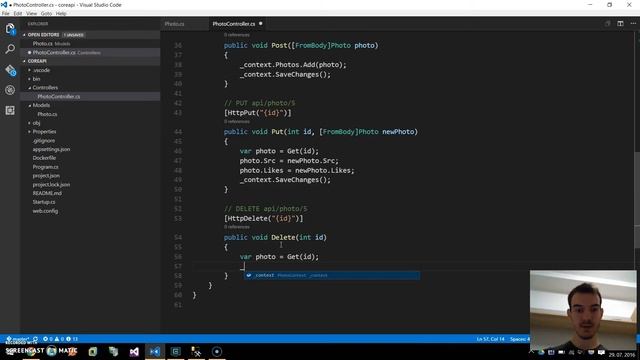The width and height of the screenshot is (640, 360).
Task: Open the Help menu
Action: [x=61, y=13]
